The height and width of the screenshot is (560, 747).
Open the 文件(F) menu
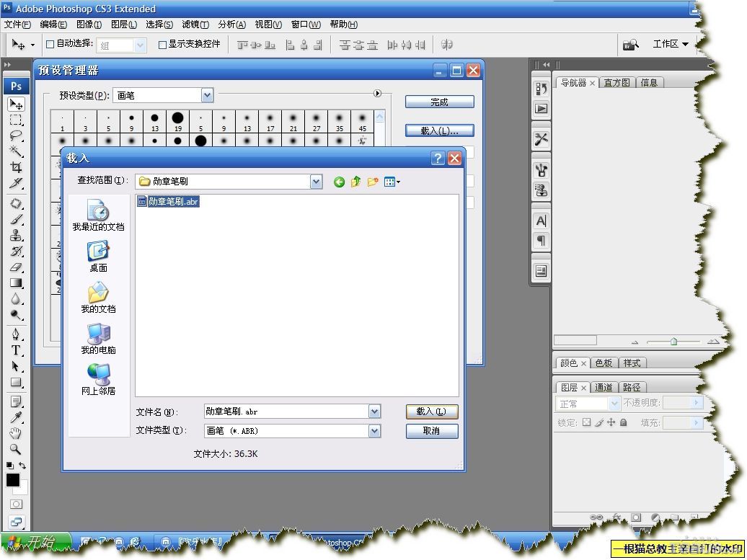tap(17, 25)
